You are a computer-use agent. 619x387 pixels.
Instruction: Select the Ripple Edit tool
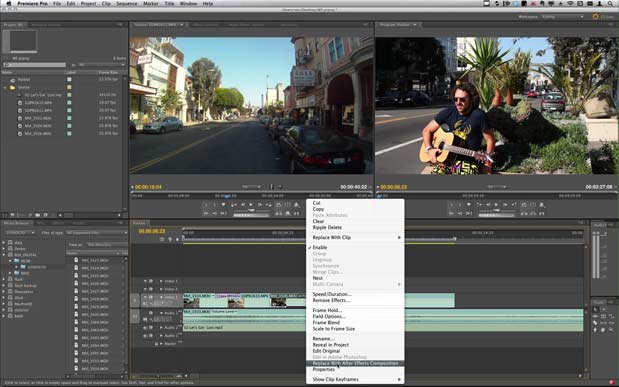[595, 316]
